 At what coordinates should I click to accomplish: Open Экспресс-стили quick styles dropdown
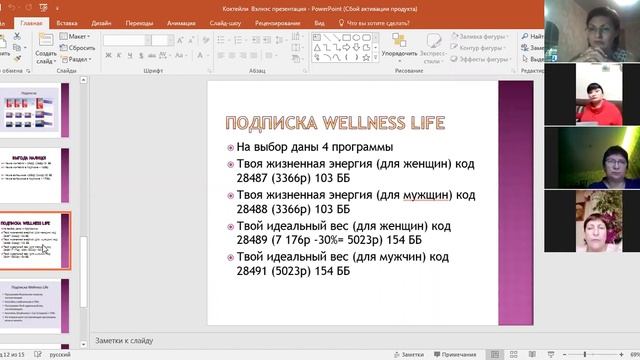click(x=433, y=48)
